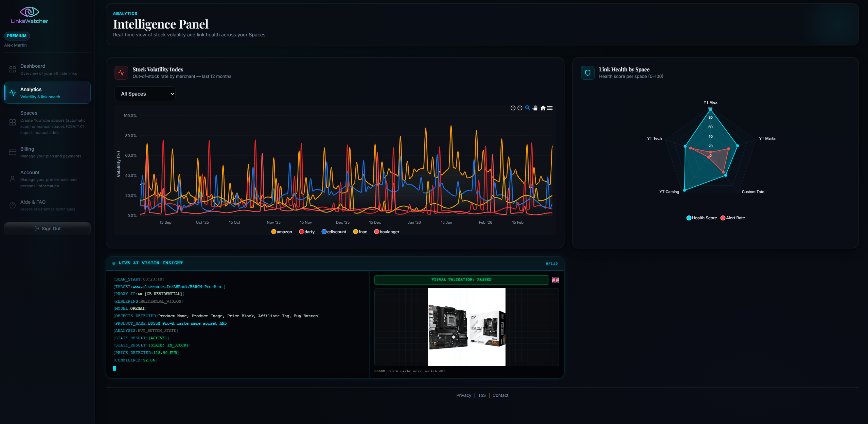The width and height of the screenshot is (868, 424).
Task: Open the All Spaces dropdown
Action: tap(145, 94)
